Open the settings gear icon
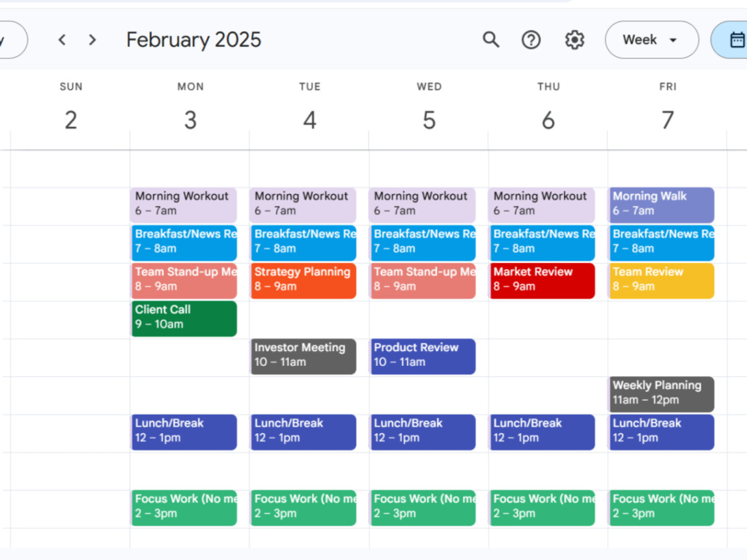The image size is (747, 560). (574, 40)
